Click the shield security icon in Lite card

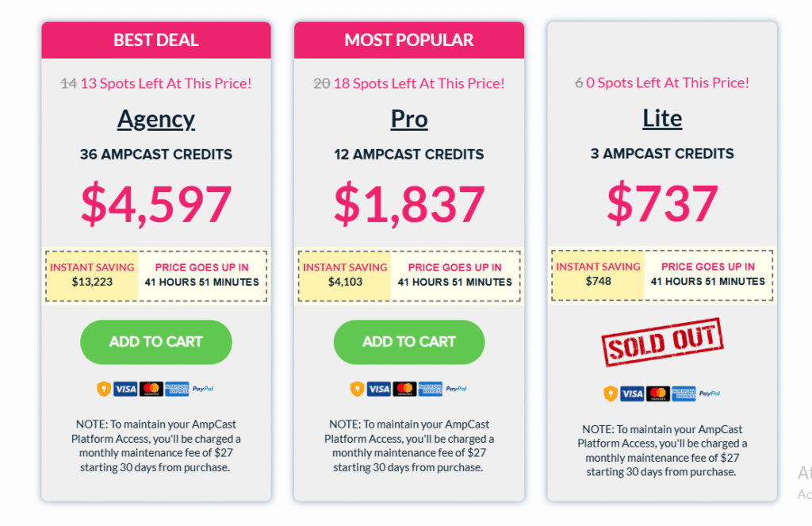(611, 394)
